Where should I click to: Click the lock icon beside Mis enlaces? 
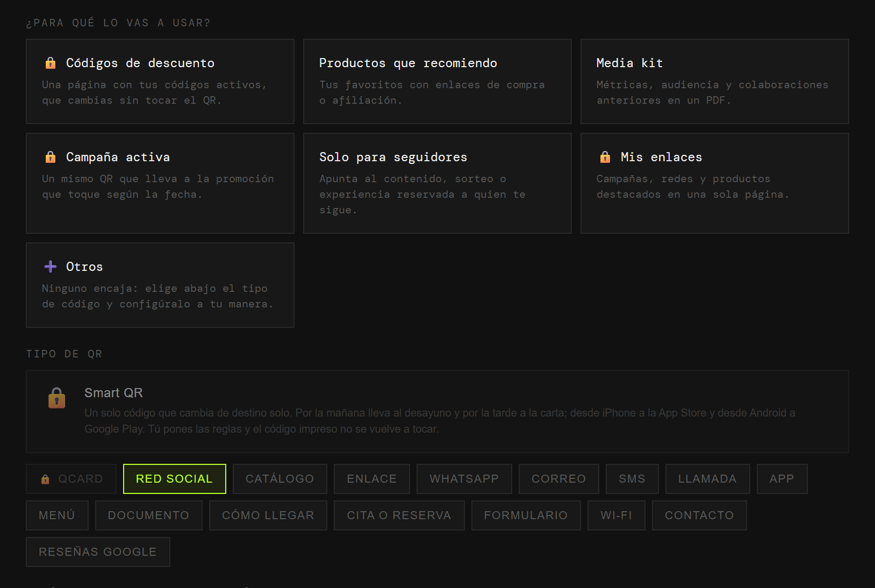[605, 157]
